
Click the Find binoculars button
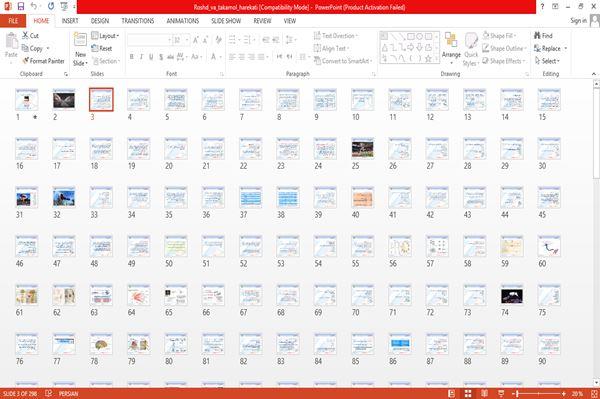point(543,36)
